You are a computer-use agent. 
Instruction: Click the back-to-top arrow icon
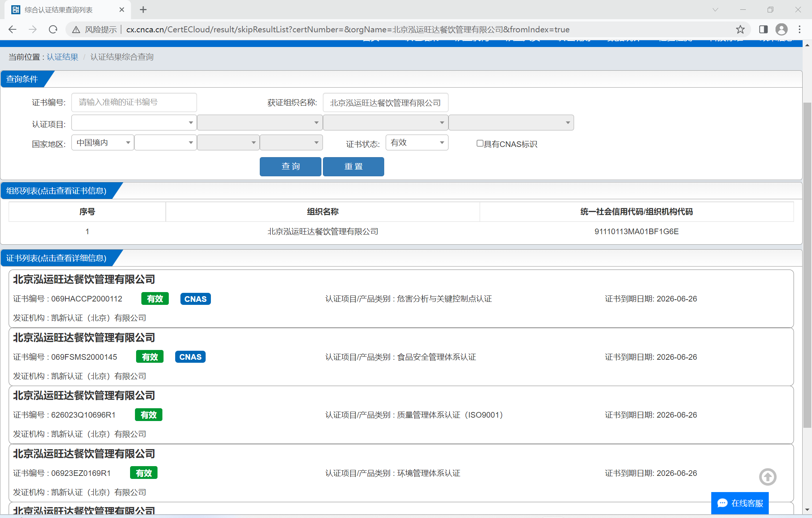click(768, 477)
